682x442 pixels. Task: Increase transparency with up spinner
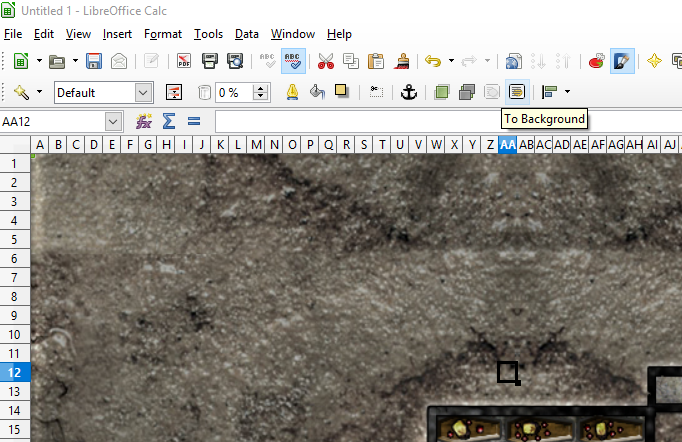point(261,88)
